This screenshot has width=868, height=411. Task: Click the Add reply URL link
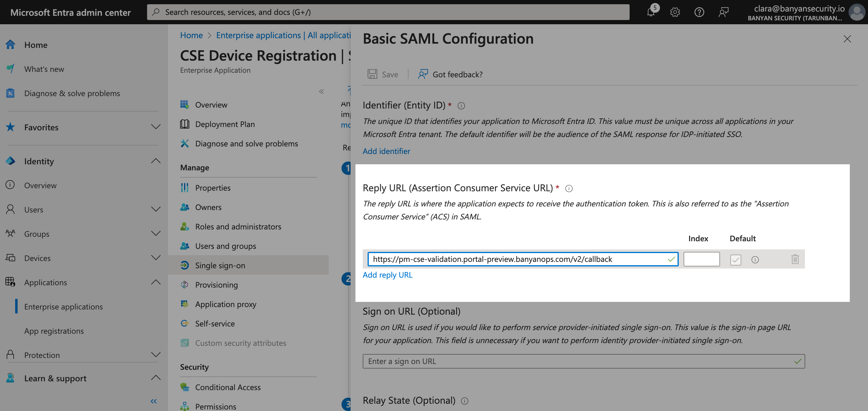[x=387, y=275]
